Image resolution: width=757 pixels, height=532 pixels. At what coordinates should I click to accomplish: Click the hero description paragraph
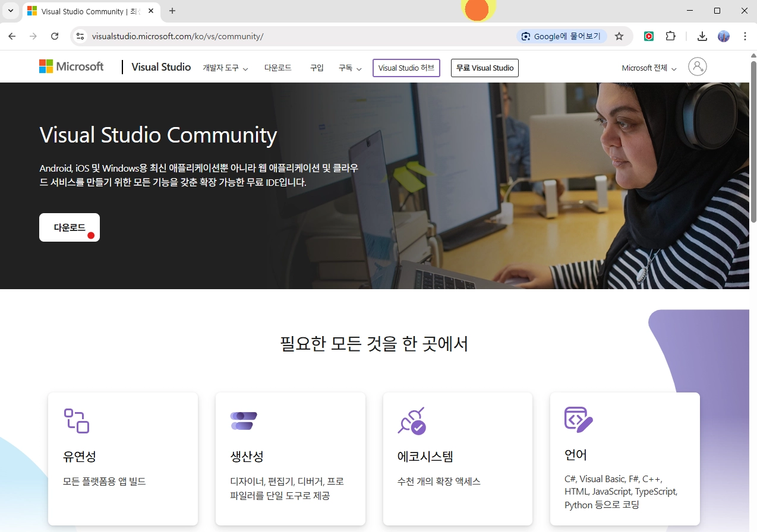[x=199, y=175]
